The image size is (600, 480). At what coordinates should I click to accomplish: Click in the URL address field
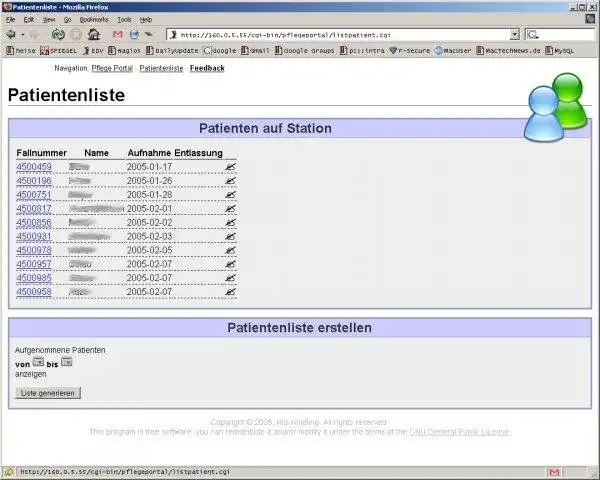click(x=344, y=35)
